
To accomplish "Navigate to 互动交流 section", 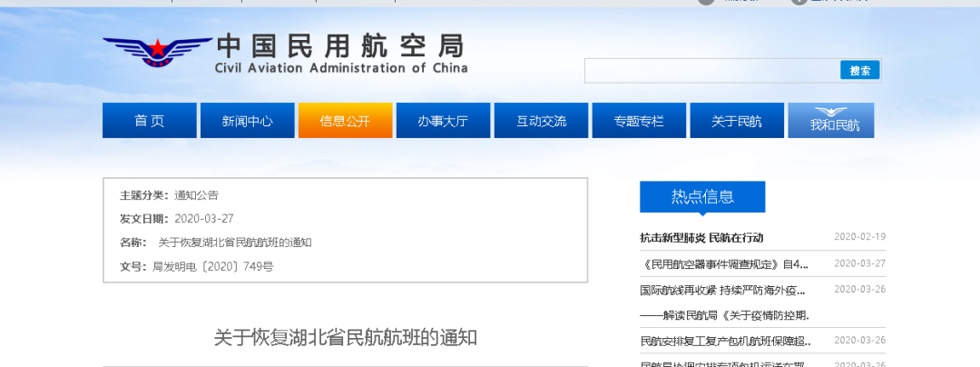I will (541, 121).
